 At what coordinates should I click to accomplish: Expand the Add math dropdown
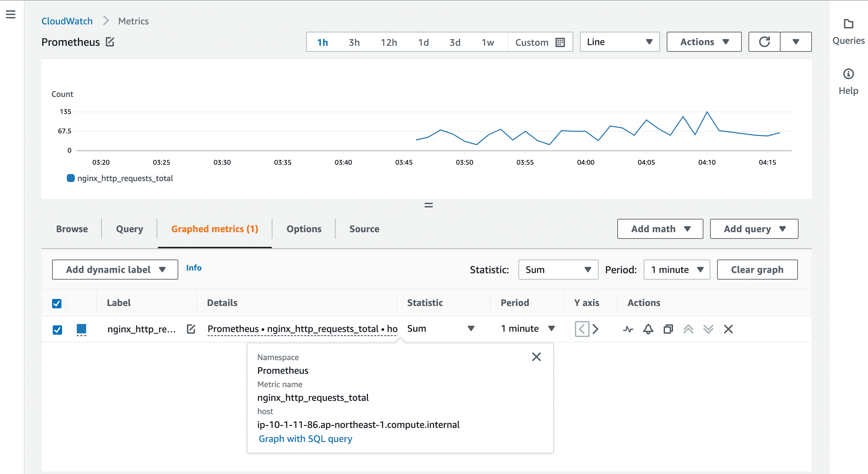660,229
